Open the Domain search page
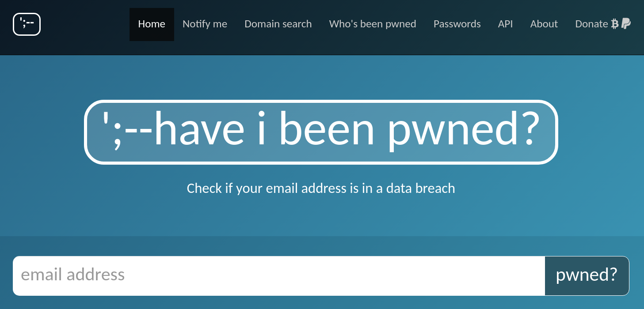The image size is (644, 309). tap(278, 24)
